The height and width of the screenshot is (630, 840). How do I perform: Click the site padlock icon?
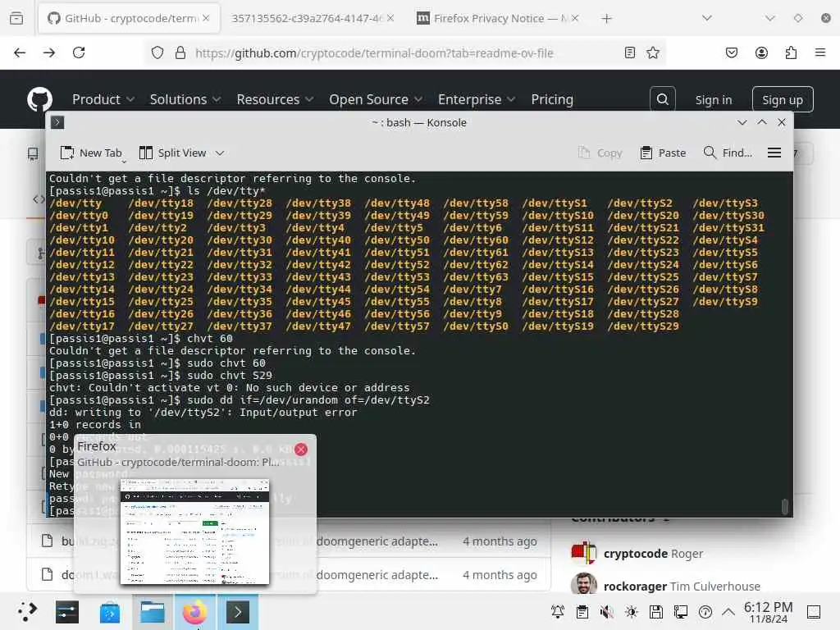click(180, 52)
